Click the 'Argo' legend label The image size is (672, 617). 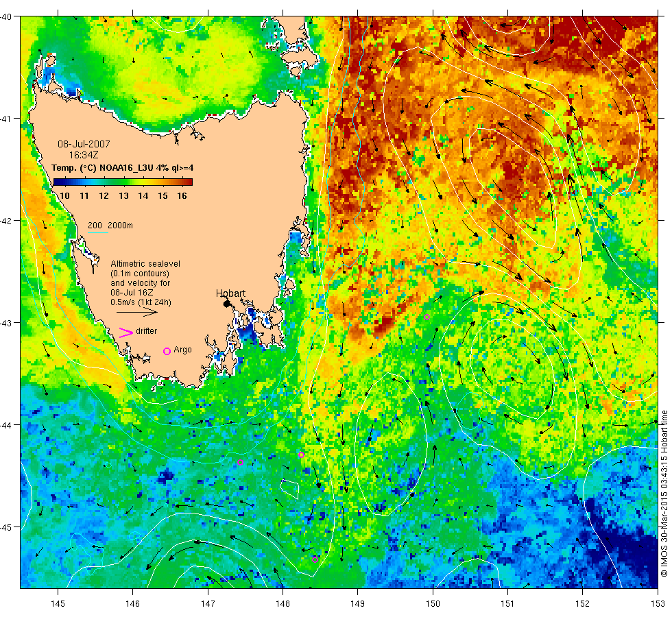coord(182,350)
